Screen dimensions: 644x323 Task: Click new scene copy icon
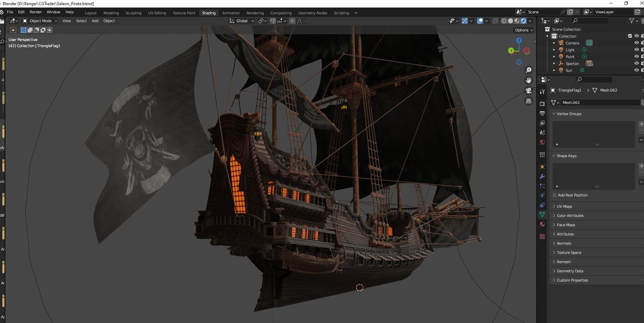click(x=570, y=12)
